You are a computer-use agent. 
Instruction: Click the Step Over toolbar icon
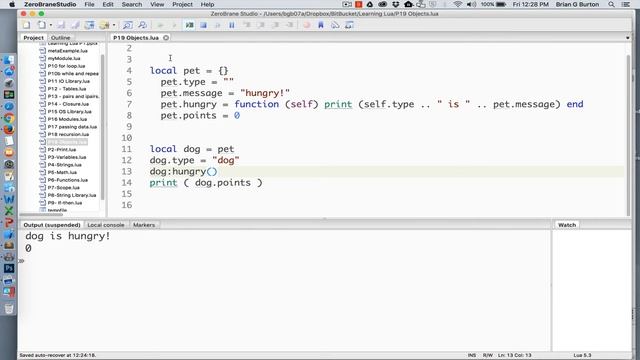(x=261, y=25)
